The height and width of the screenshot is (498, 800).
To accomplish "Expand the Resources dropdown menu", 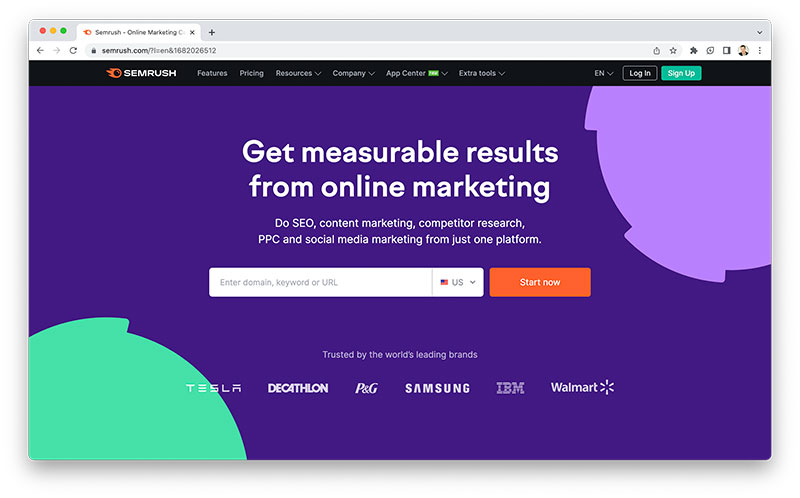I will [x=298, y=73].
